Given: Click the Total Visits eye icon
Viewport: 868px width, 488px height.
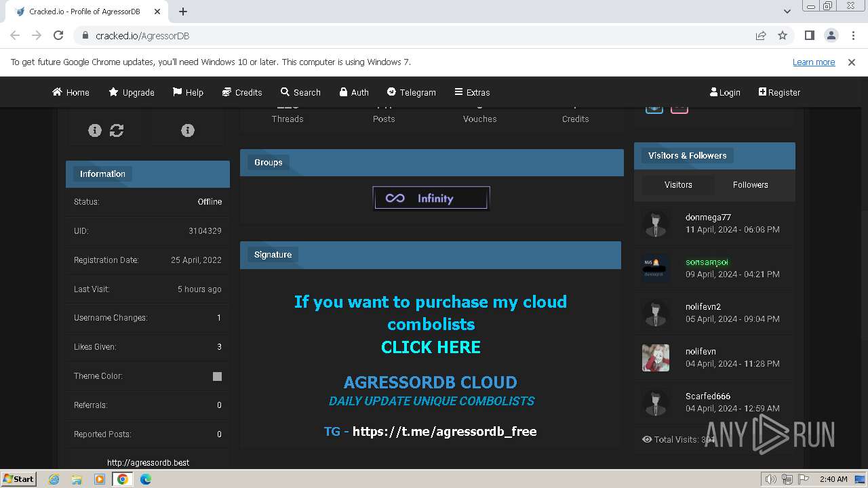Looking at the screenshot, I should click(x=647, y=439).
